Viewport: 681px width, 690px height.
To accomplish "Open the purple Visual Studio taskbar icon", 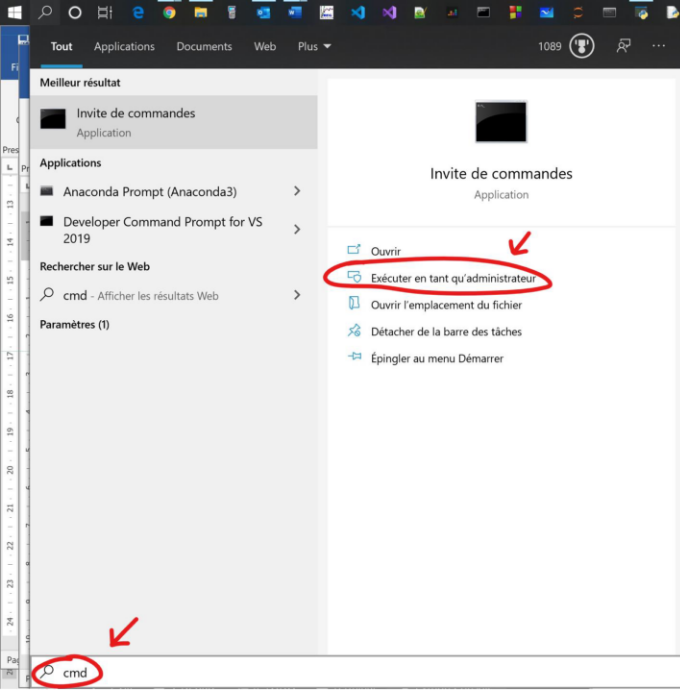I will (x=390, y=13).
